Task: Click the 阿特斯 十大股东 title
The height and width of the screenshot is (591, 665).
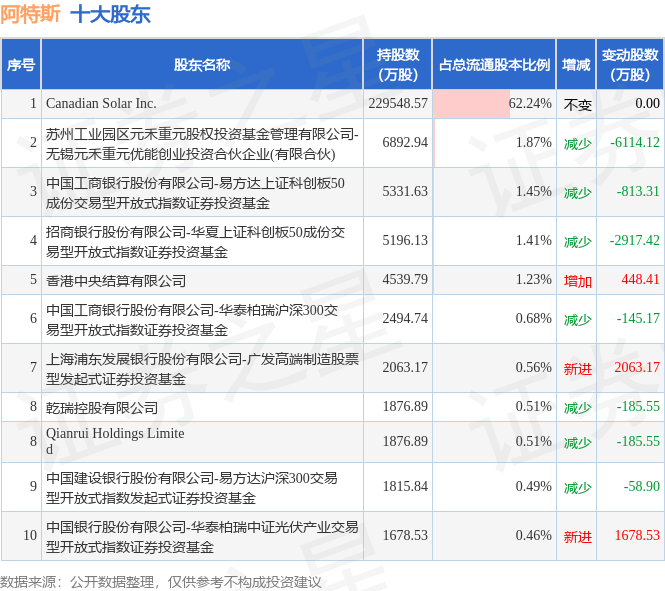Action: pos(75,14)
